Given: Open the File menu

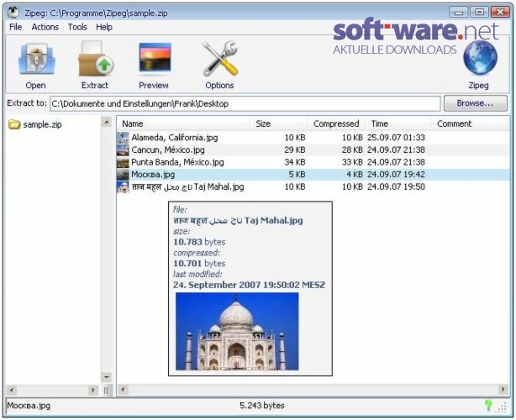Looking at the screenshot, I should [15, 27].
